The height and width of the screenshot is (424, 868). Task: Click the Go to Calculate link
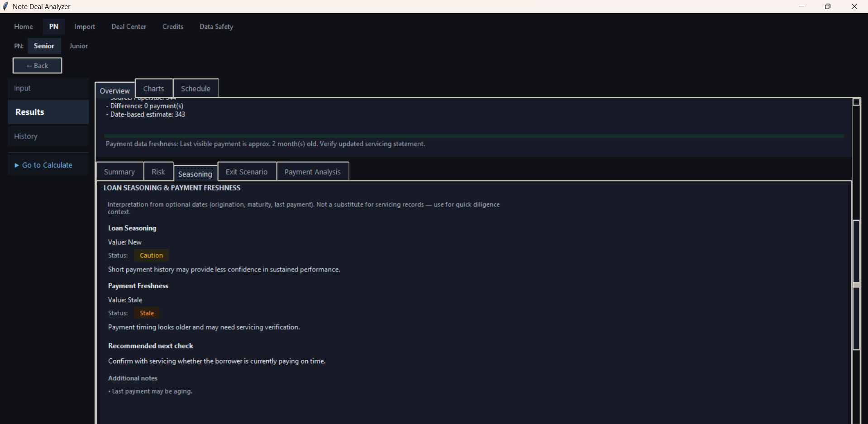tap(43, 165)
